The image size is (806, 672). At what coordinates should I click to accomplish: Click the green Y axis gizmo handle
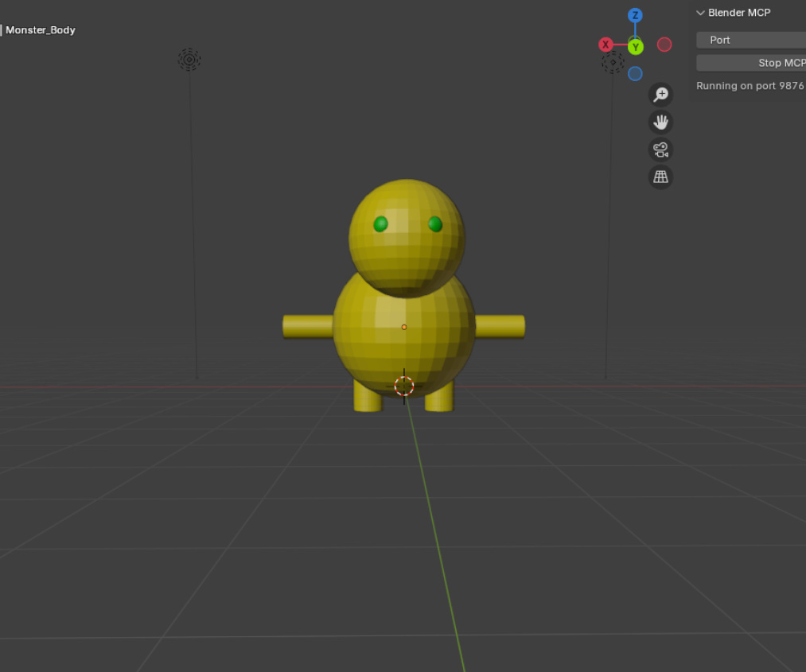[635, 48]
